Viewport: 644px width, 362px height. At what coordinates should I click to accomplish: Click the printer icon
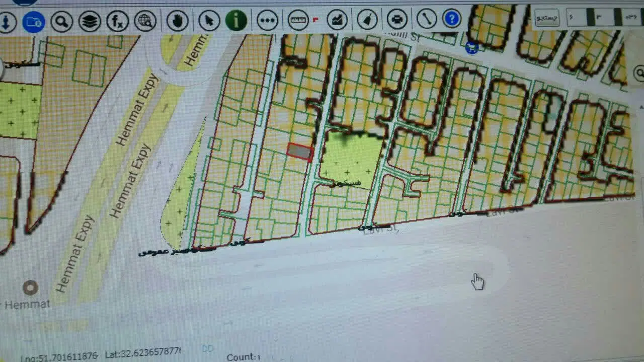point(397,20)
